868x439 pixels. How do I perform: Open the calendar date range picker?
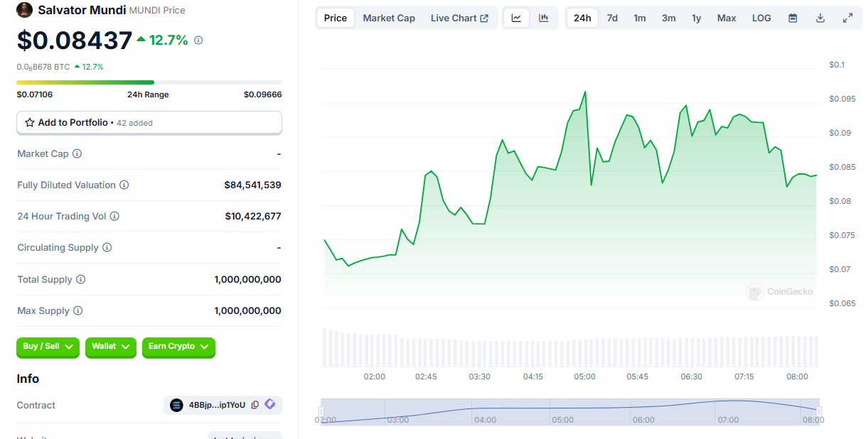(793, 18)
